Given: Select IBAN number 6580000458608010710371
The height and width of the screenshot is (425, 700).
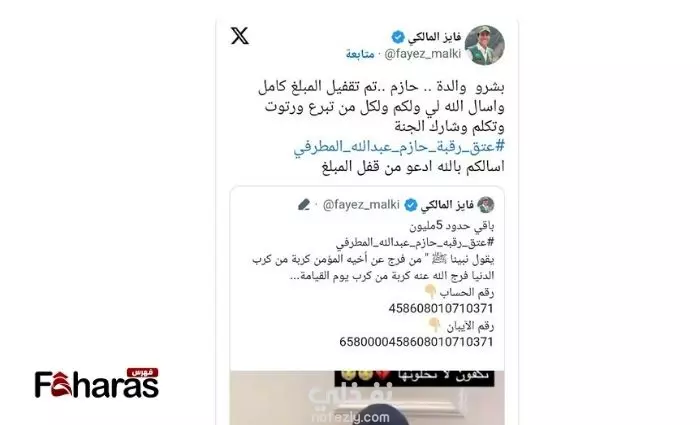Looking at the screenshot, I should 417,342.
